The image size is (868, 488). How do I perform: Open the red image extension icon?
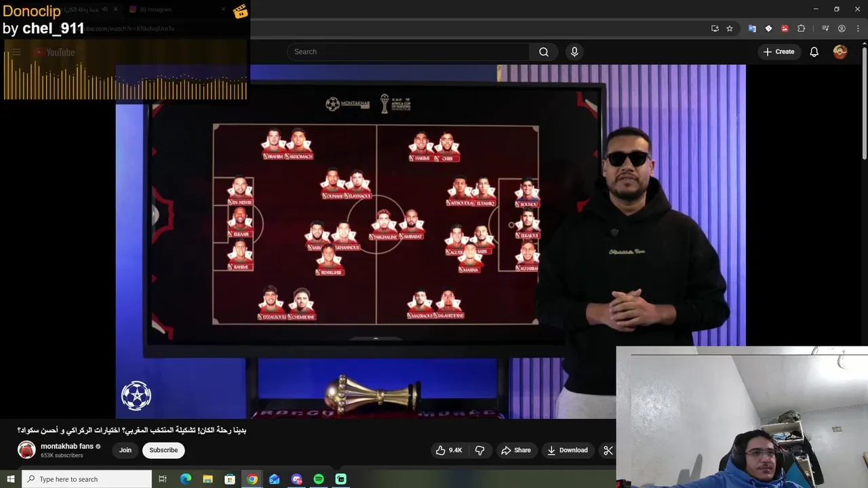pyautogui.click(x=785, y=28)
